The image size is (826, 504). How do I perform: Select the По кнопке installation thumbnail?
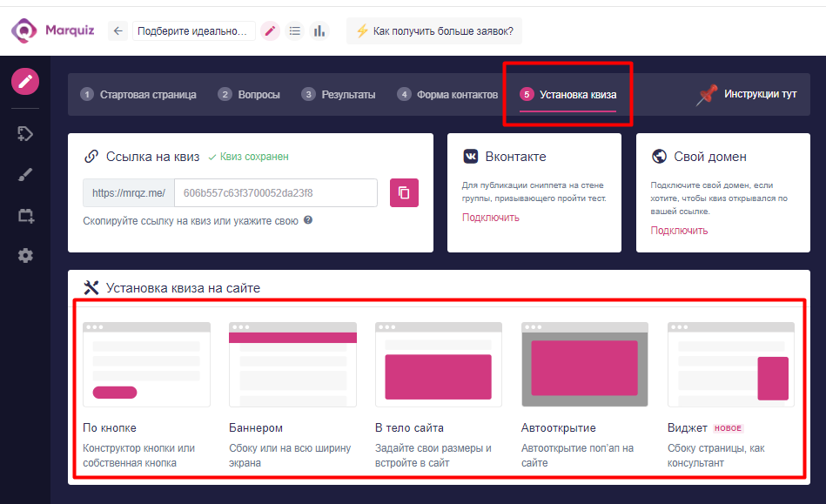coord(146,364)
